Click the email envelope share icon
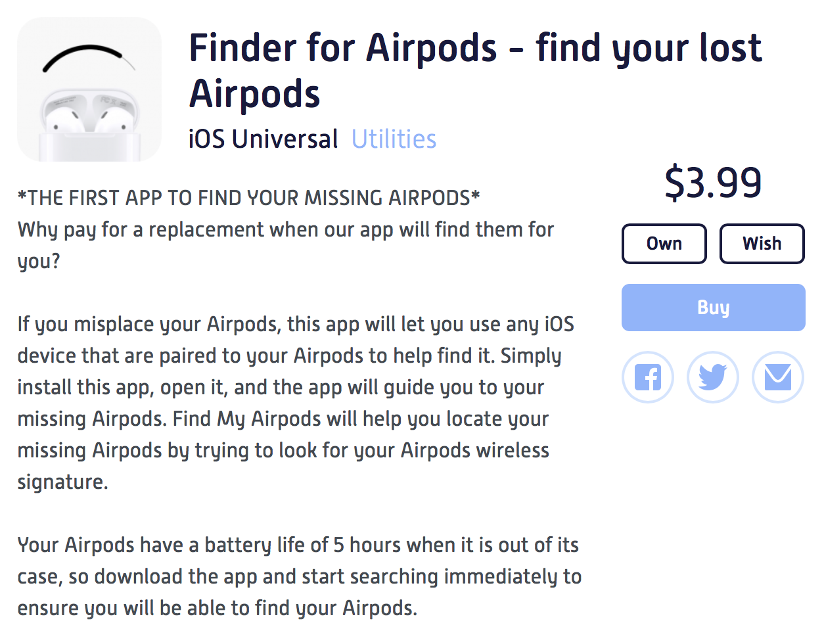The height and width of the screenshot is (644, 824). click(778, 377)
